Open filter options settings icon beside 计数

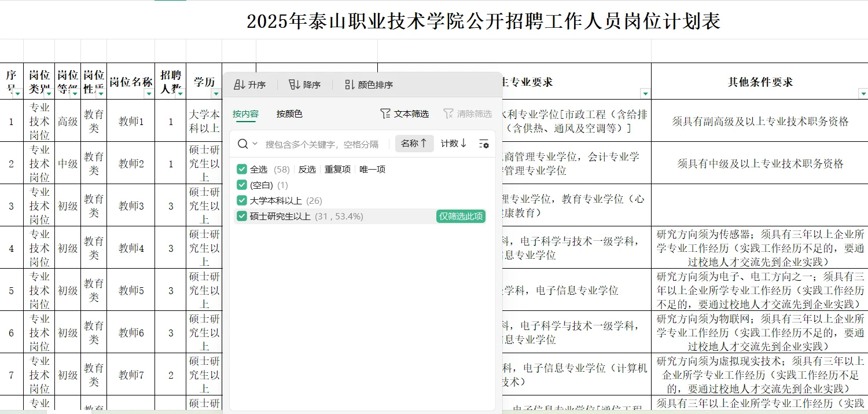pos(484,144)
